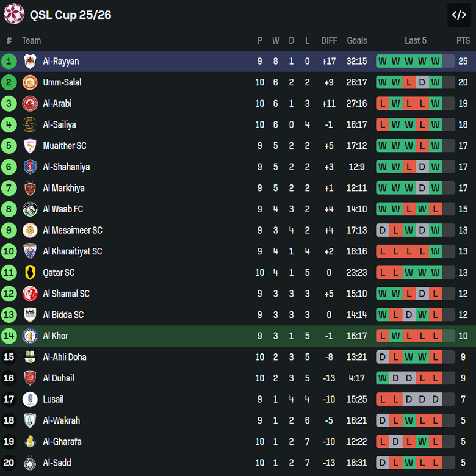The image size is (476, 476).
Task: Click the embed code icon button
Action: click(459, 15)
